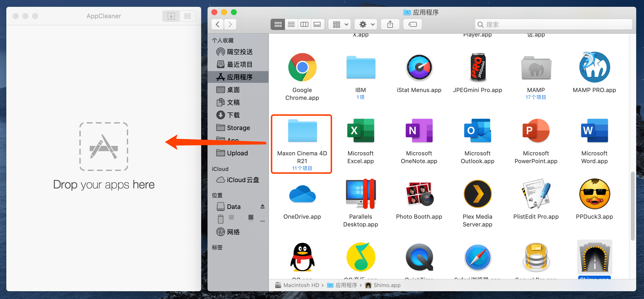Open Storage folder in sidebar
This screenshot has height=299, width=644.
238,128
